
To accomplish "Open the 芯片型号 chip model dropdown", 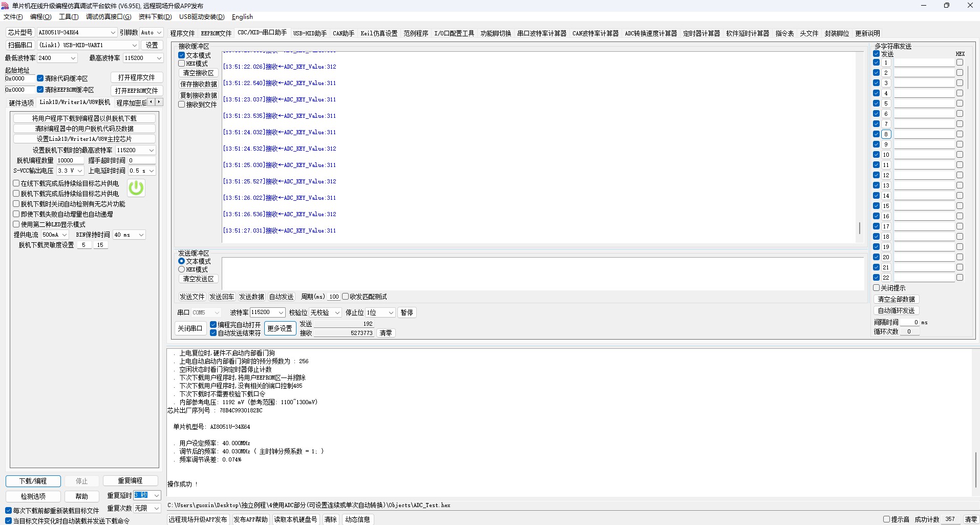I will click(77, 32).
